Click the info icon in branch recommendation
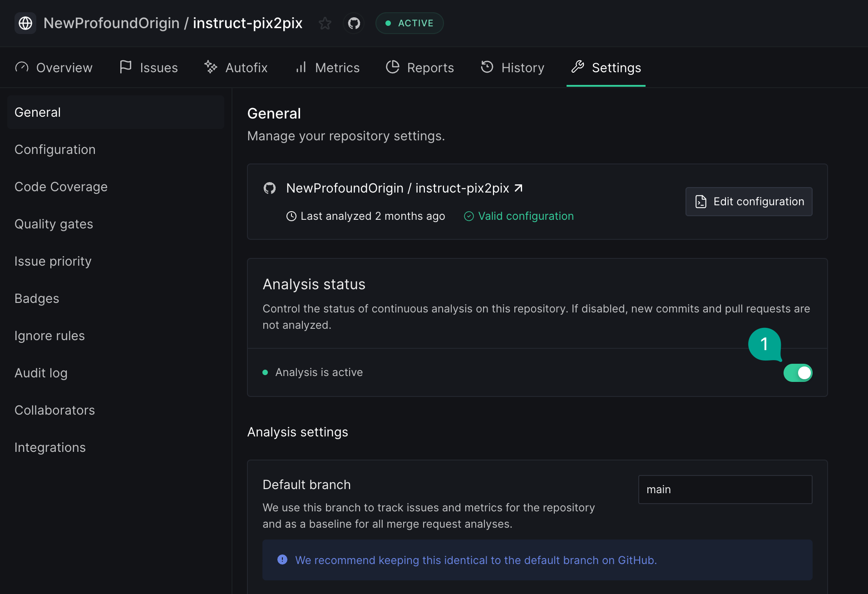The image size is (868, 594). tap(282, 559)
